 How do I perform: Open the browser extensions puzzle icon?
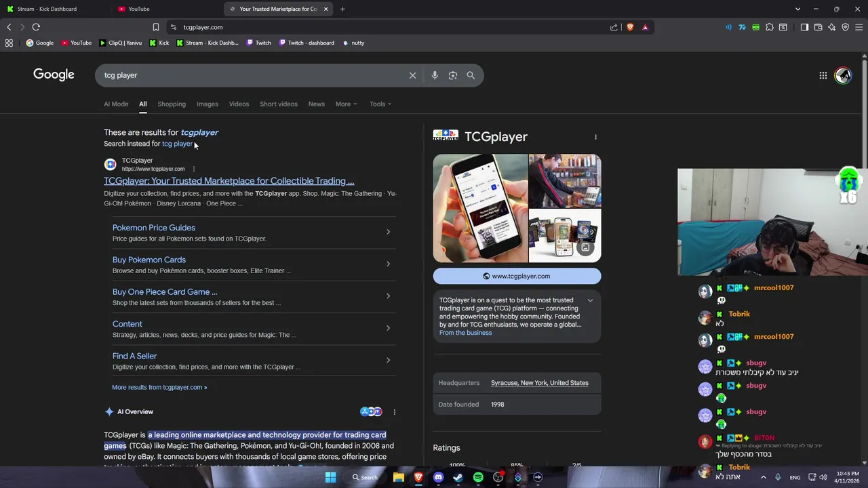coord(770,27)
